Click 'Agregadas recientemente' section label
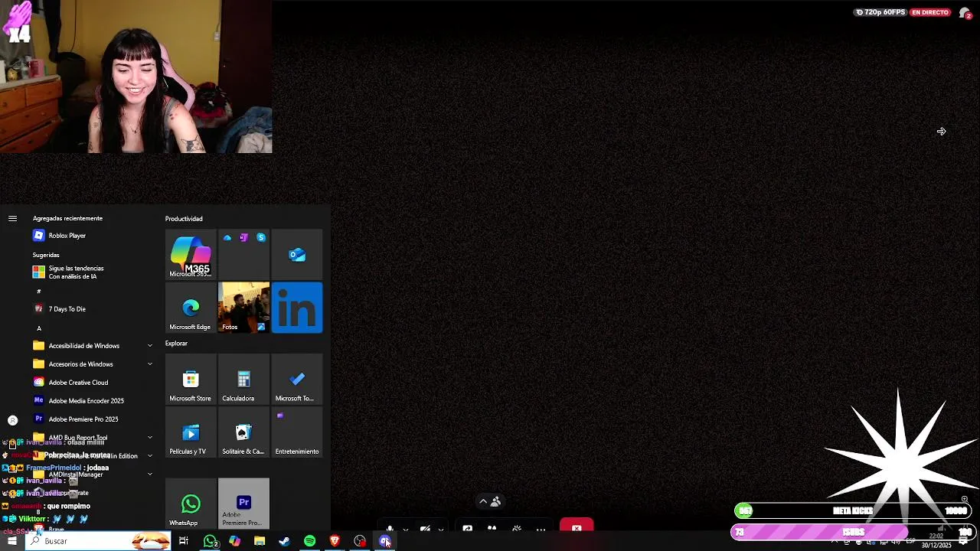 click(67, 219)
